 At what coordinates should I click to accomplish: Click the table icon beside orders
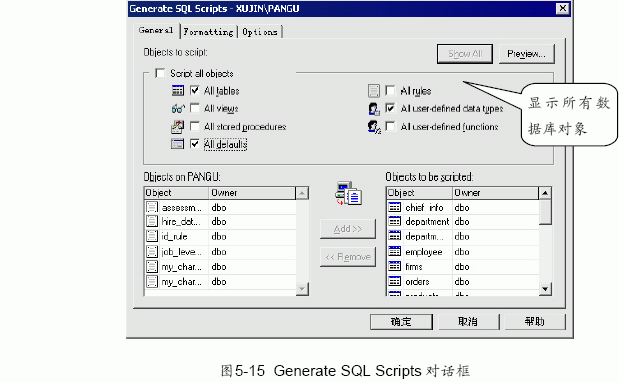(x=395, y=281)
